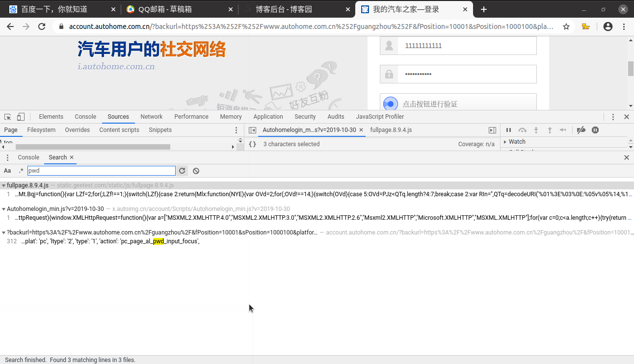Open the Audits panel

336,117
